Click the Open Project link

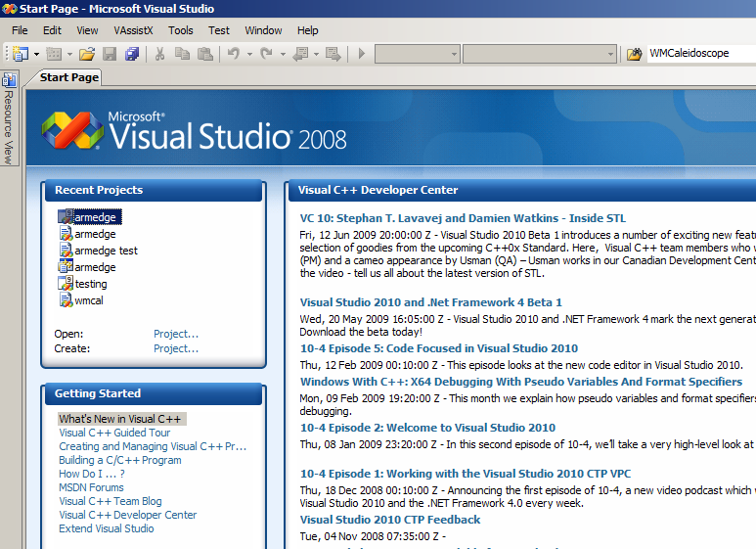point(176,334)
